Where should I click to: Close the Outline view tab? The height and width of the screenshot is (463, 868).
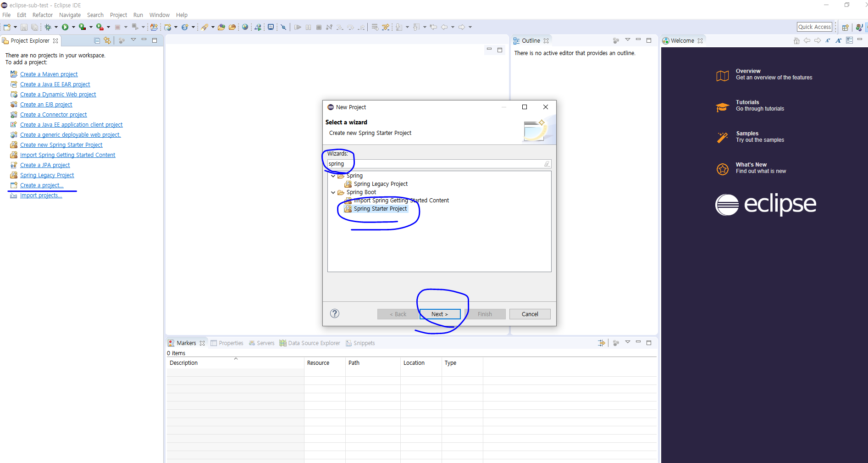546,40
